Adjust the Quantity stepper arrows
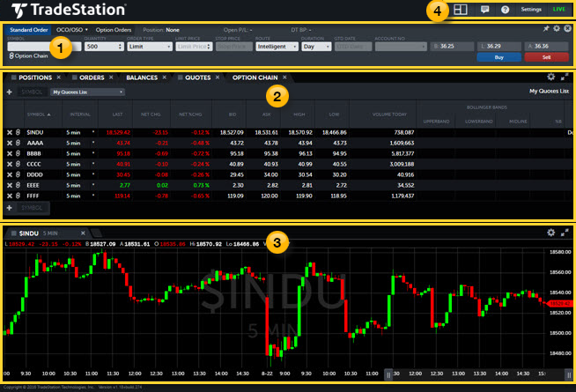The width and height of the screenshot is (576, 392). click(120, 47)
